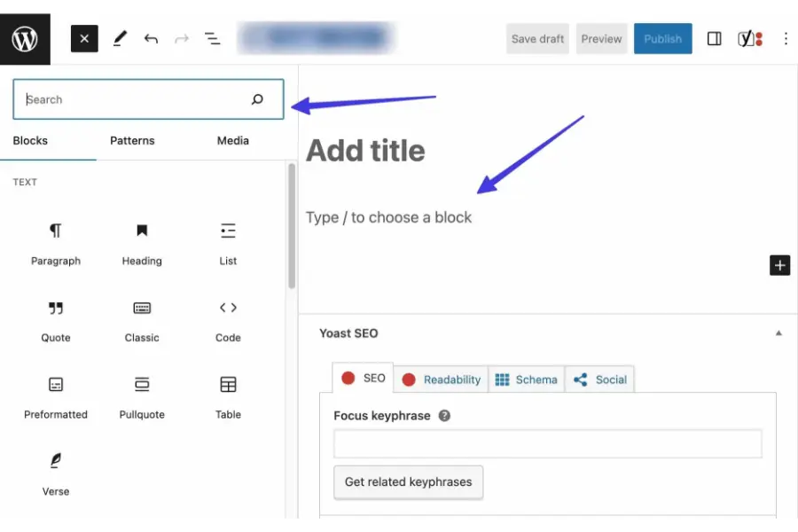Viewport: 798px width, 532px height.
Task: Click the Add title field
Action: [x=365, y=151]
